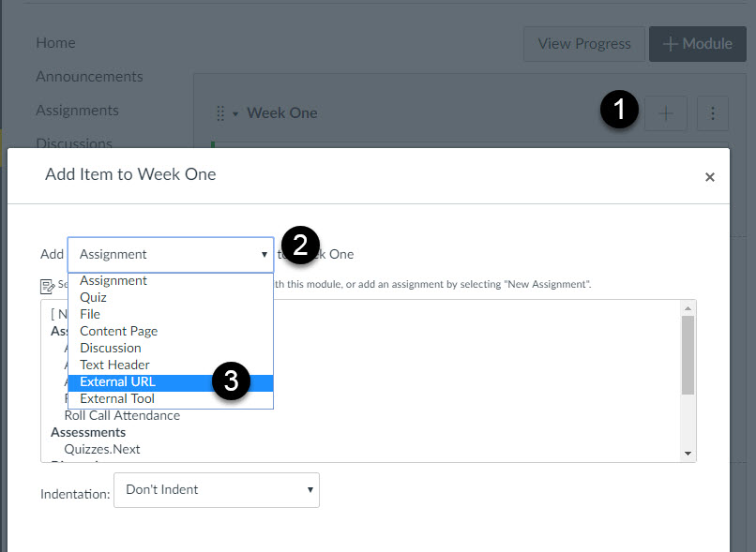Open the Week One options kebab menu
This screenshot has height=552, width=756.
712,113
